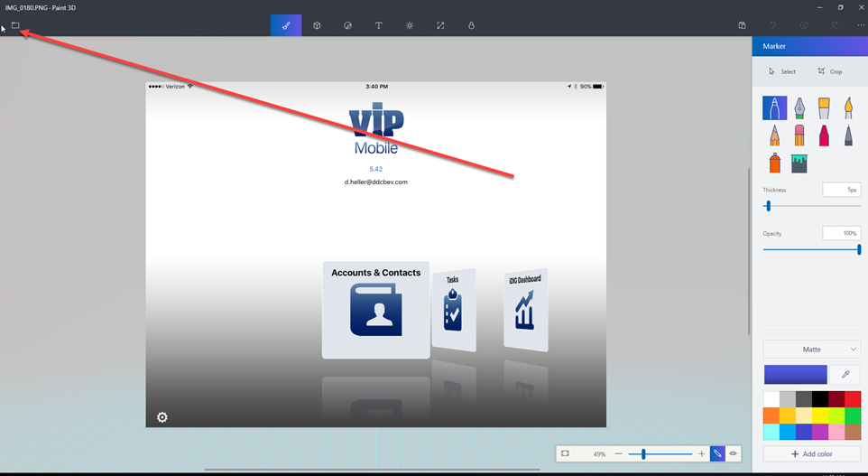Pick the orange color swatch
Viewport: 868px width, 476px height.
tap(771, 415)
